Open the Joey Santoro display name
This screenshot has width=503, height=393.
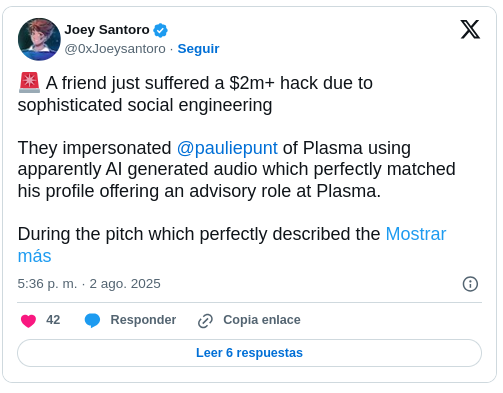click(x=107, y=30)
